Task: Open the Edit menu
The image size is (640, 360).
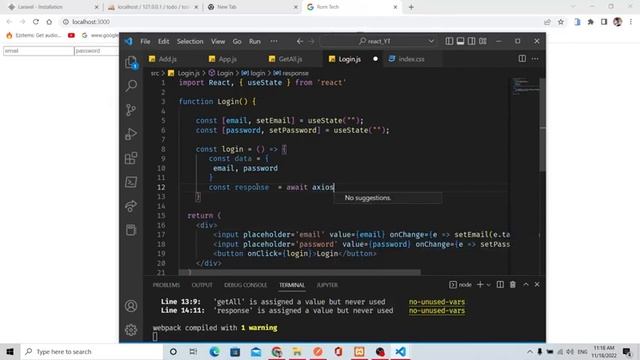Action: coord(164,41)
